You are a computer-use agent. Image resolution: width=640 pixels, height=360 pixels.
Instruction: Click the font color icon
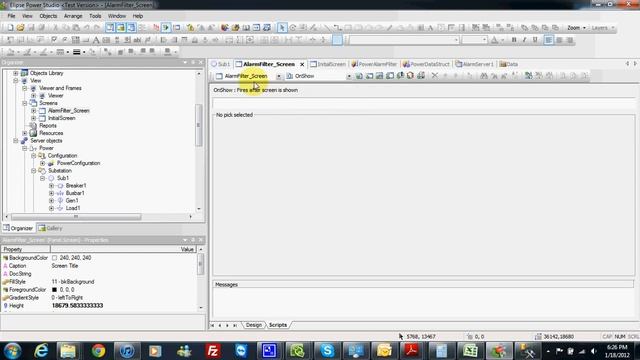[x=494, y=40]
